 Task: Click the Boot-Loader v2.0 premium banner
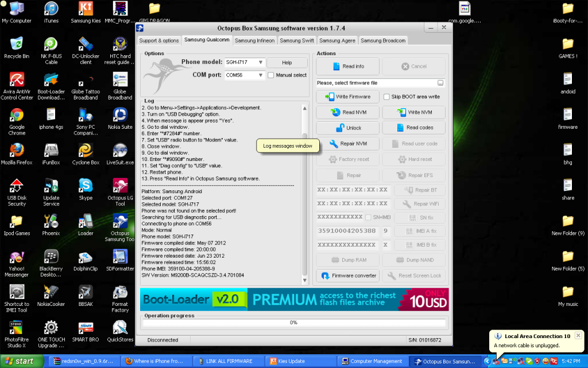coord(294,299)
